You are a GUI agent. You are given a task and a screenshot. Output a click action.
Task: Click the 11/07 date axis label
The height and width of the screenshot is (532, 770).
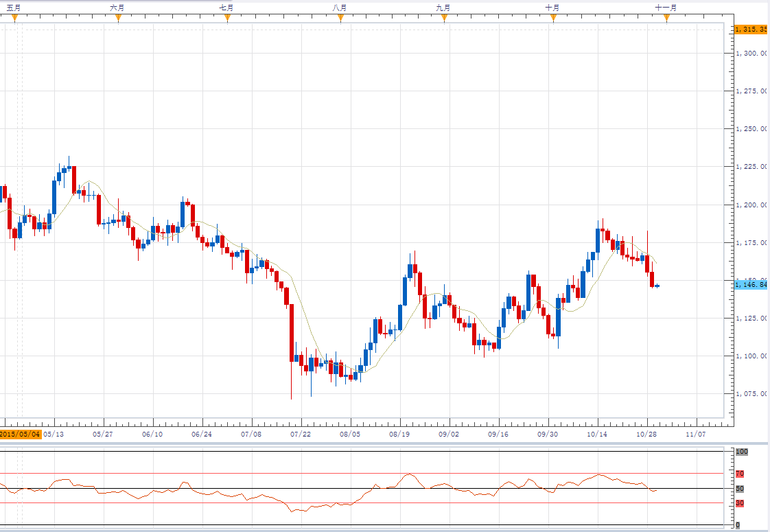696,435
